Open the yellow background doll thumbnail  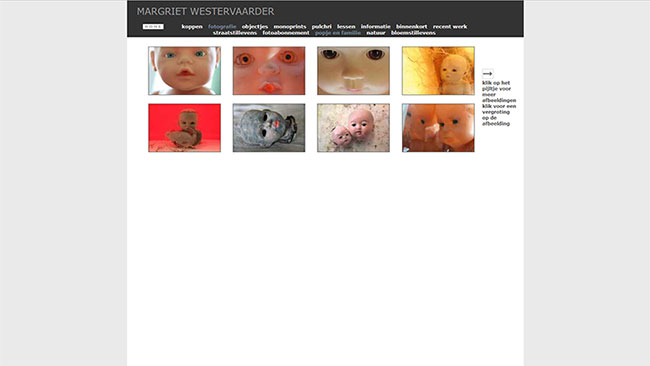pyautogui.click(x=438, y=71)
